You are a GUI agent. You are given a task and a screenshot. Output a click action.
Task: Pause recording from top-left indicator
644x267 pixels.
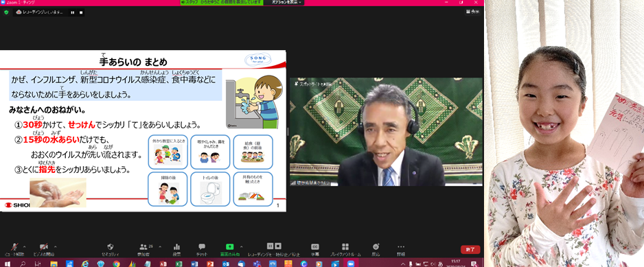click(x=72, y=12)
